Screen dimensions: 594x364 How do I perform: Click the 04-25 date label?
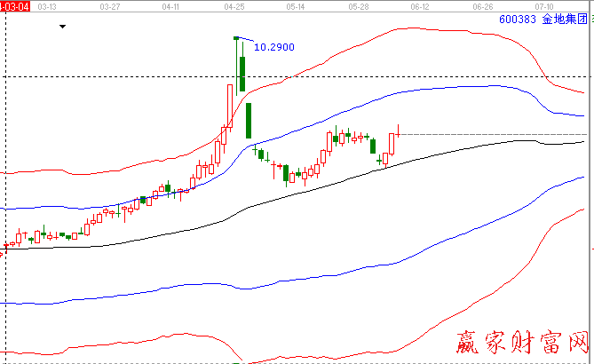tap(234, 5)
